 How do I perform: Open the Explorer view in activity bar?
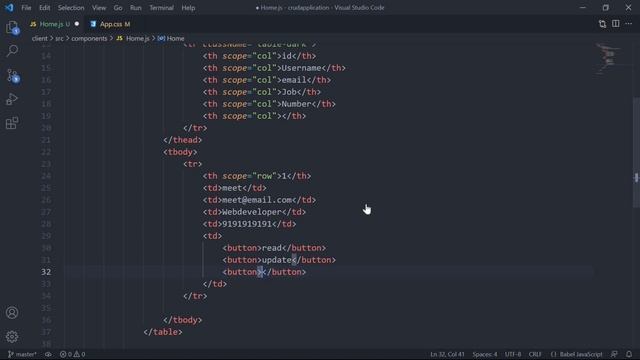tap(12, 28)
